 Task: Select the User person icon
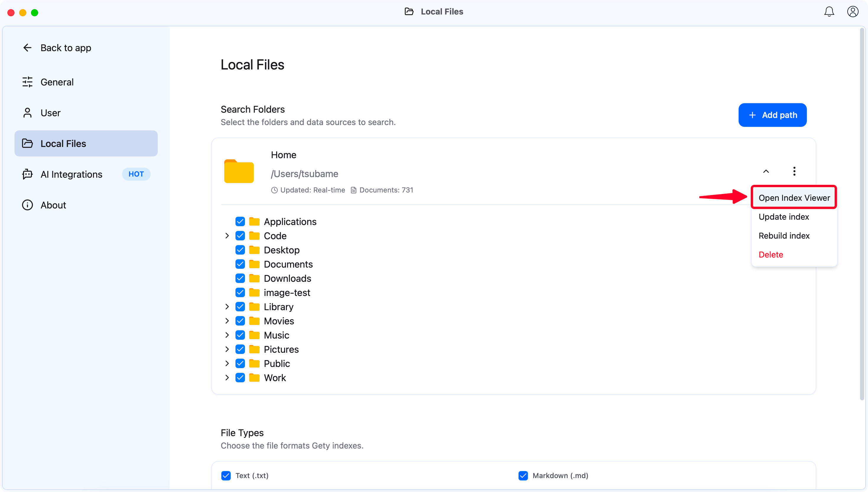[x=27, y=113]
